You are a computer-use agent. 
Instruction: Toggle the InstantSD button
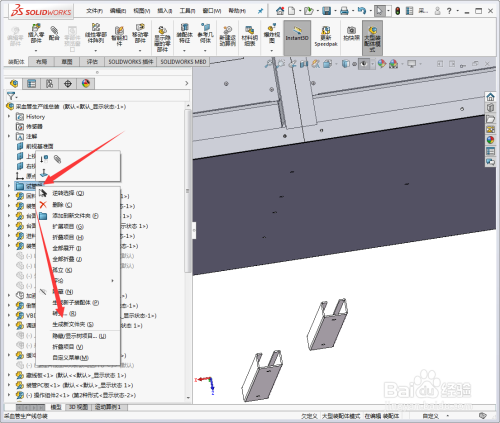coord(297,38)
